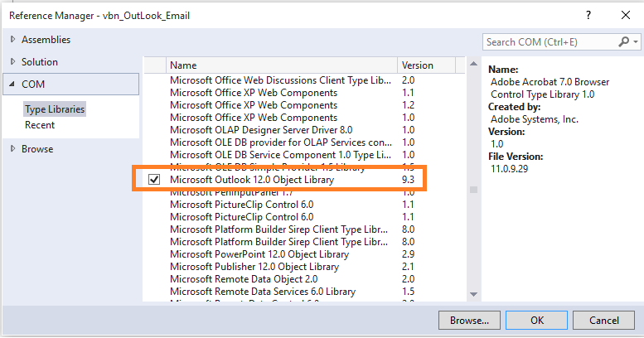Expand the Browse section

[x=12, y=148]
